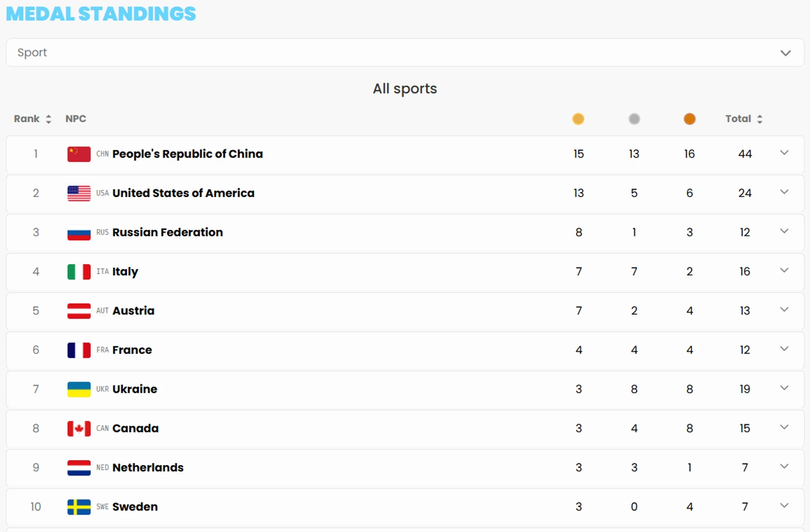Click the Ukraine flag icon
The height and width of the screenshot is (532, 810).
tap(79, 390)
